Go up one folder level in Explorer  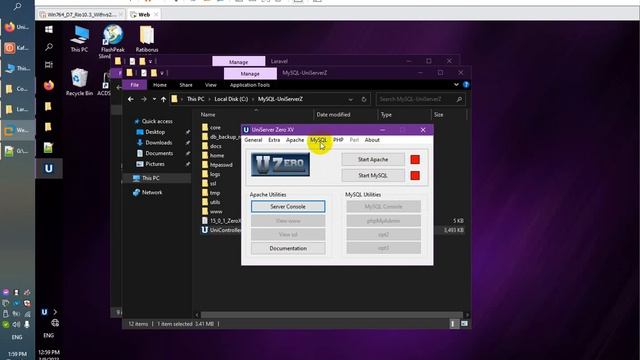tap(163, 99)
